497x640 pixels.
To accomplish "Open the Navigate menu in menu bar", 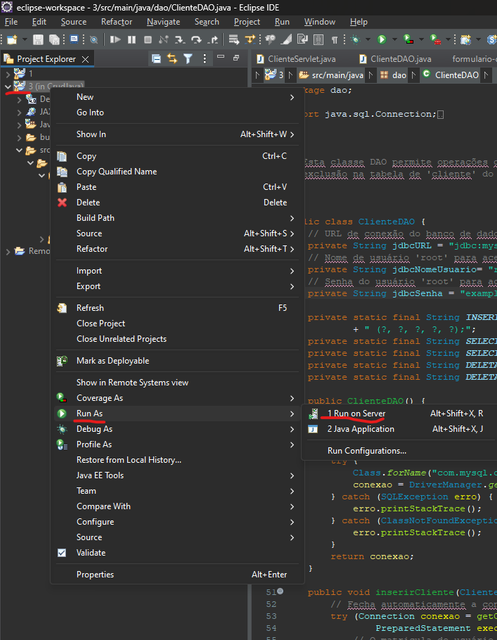I will point(163,22).
